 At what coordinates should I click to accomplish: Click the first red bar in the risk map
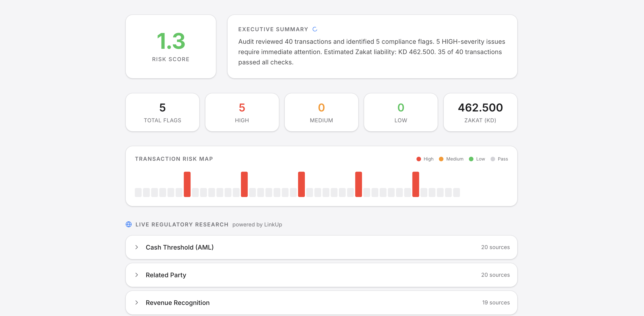click(187, 184)
